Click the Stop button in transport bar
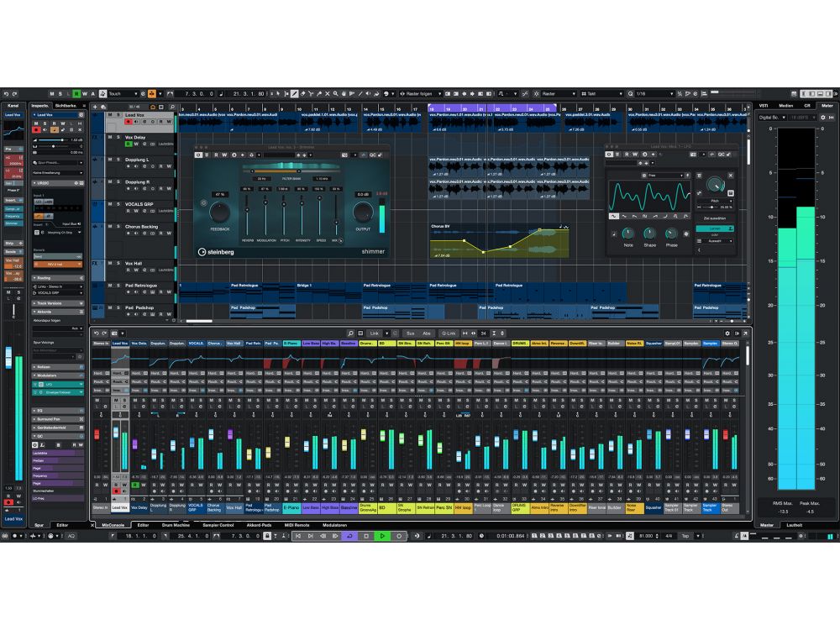 click(365, 536)
